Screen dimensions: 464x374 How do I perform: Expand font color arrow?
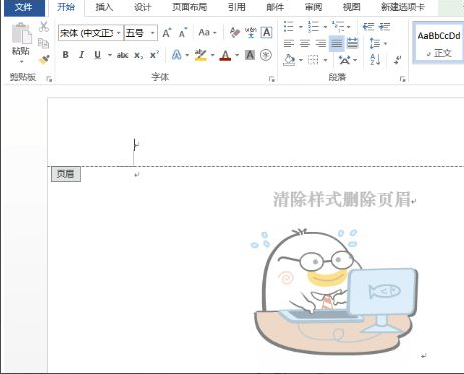tap(237, 55)
